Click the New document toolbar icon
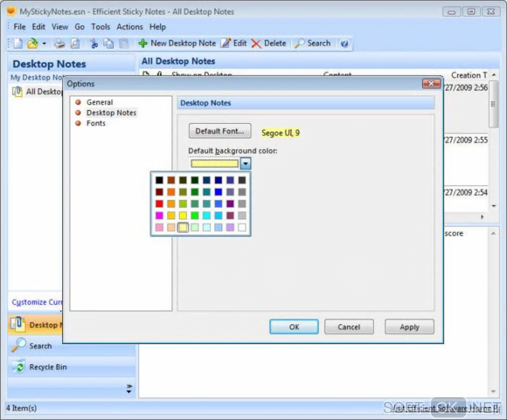The width and height of the screenshot is (507, 420). (18, 43)
